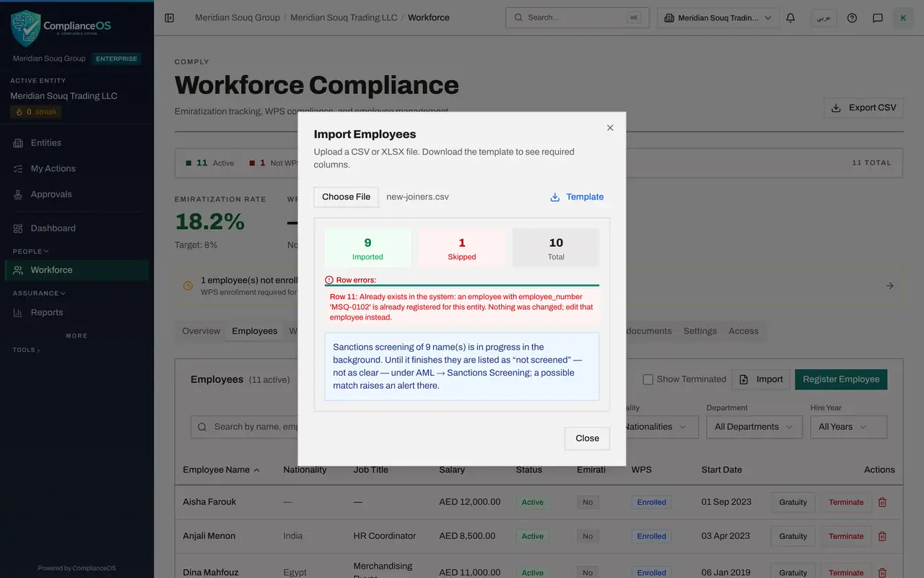Delete Dina Mahfouz using the trash icon
This screenshot has width=924, height=578.
(x=881, y=572)
